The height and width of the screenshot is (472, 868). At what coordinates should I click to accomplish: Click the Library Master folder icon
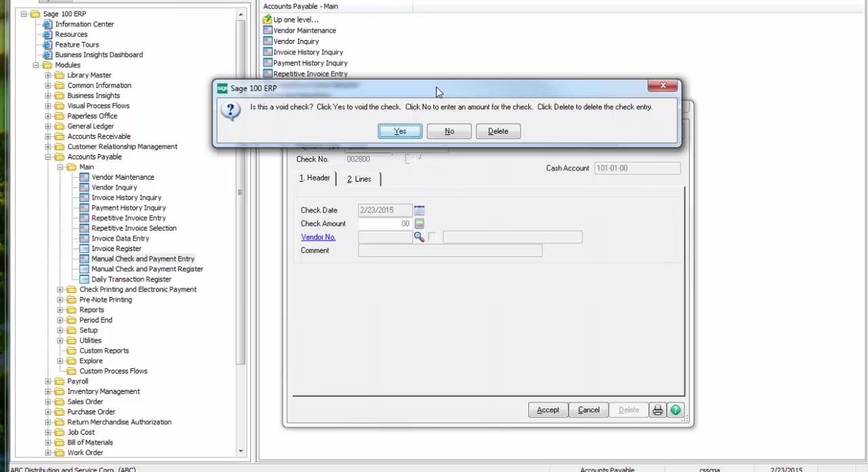click(x=60, y=75)
